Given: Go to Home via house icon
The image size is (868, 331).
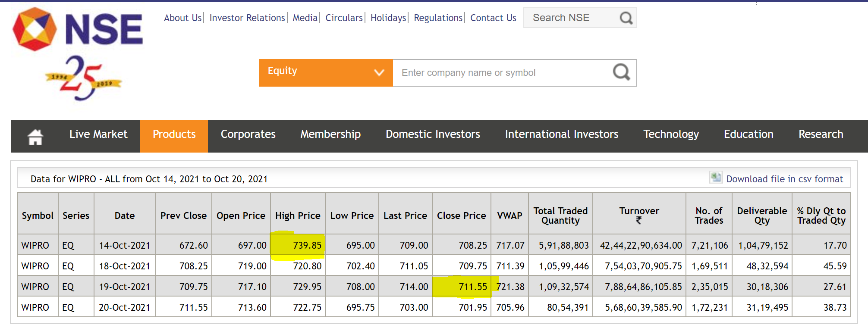Looking at the screenshot, I should pyautogui.click(x=35, y=137).
